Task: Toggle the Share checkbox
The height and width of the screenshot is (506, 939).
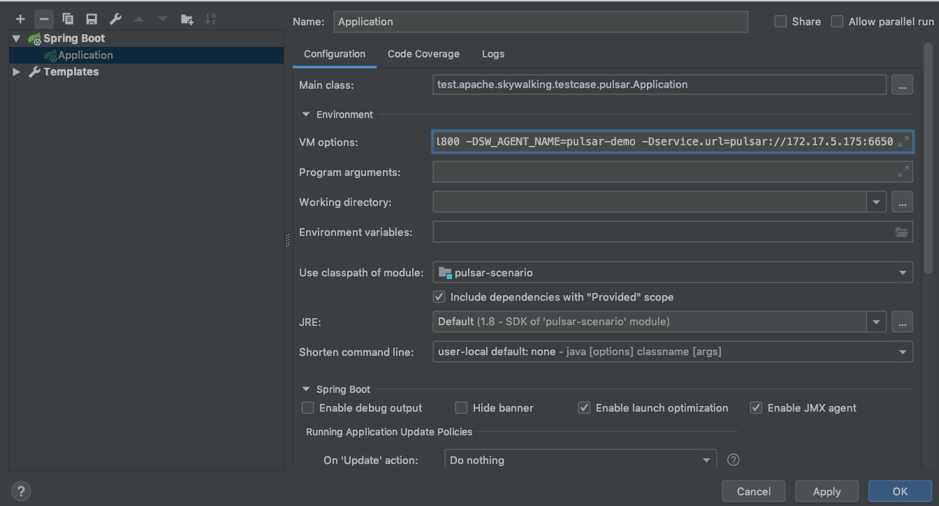Action: [780, 22]
